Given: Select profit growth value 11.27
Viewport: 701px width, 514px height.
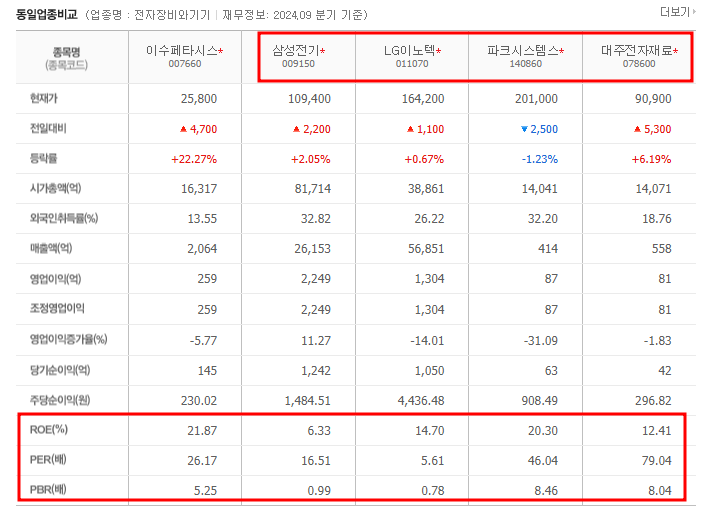Looking at the screenshot, I should 316,341.
